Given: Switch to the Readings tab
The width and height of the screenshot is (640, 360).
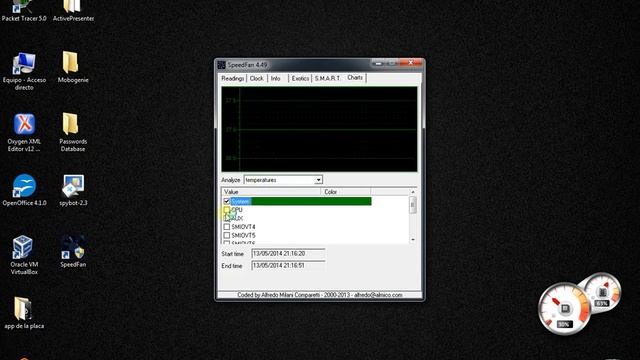Looking at the screenshot, I should [x=233, y=78].
